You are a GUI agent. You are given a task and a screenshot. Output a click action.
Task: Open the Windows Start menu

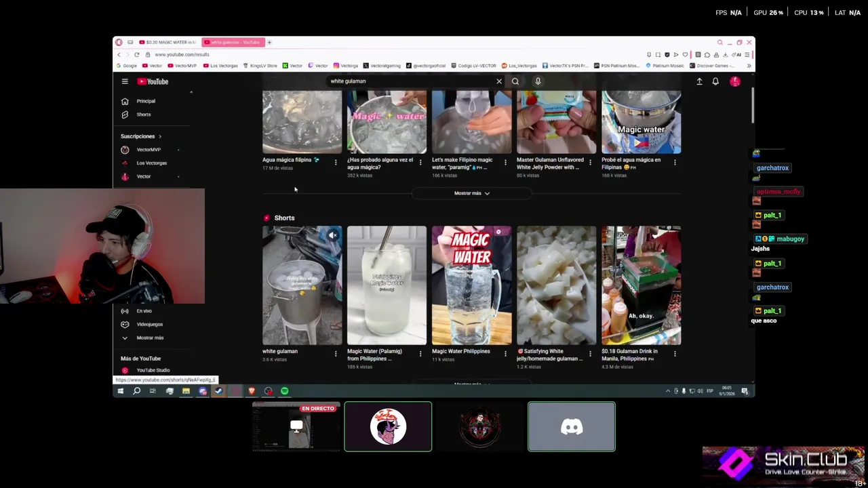coord(120,391)
